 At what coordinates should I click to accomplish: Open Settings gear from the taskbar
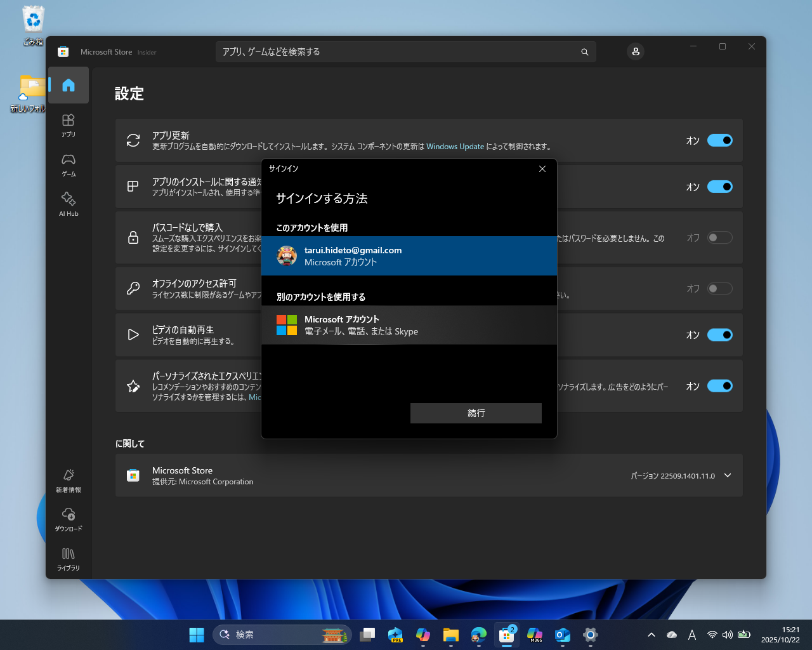pyautogui.click(x=591, y=635)
